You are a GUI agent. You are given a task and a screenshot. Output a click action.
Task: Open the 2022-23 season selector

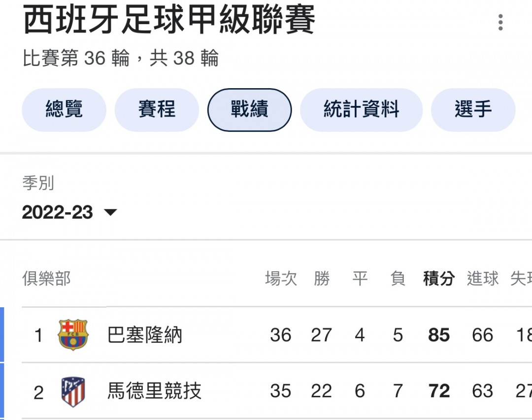(x=69, y=212)
